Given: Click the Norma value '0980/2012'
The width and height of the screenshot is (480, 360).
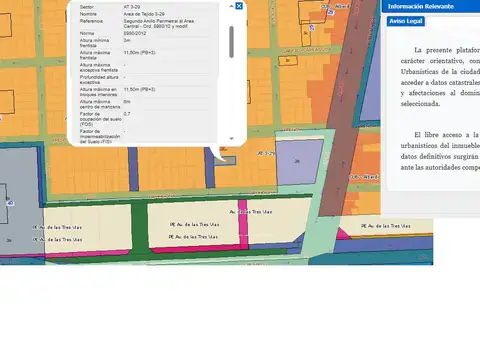Looking at the screenshot, I should coord(135,33).
